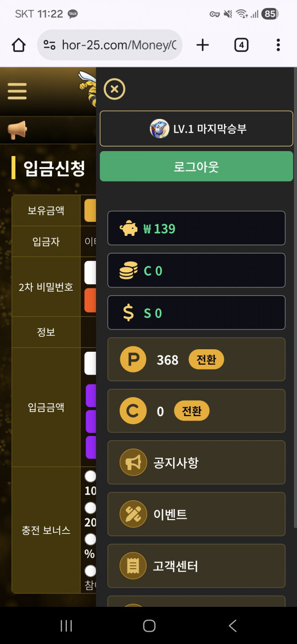Open the 이벤트 menu entry
Image resolution: width=297 pixels, height=644 pixels.
point(196,514)
